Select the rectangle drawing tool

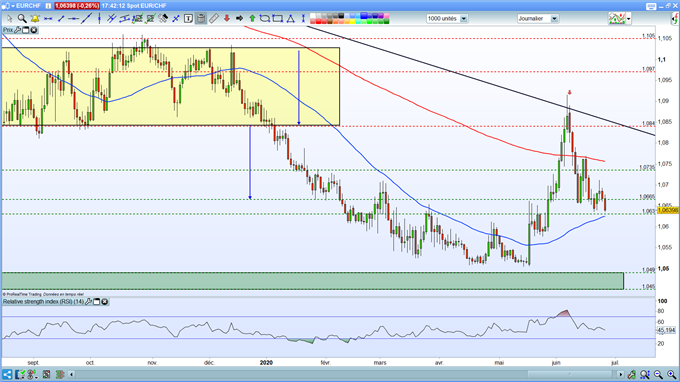tap(278, 18)
